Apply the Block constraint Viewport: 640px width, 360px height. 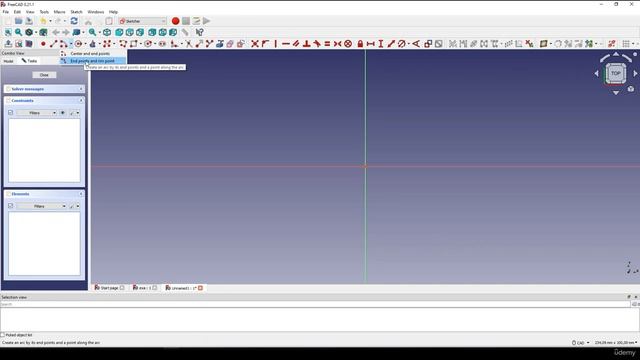click(348, 44)
